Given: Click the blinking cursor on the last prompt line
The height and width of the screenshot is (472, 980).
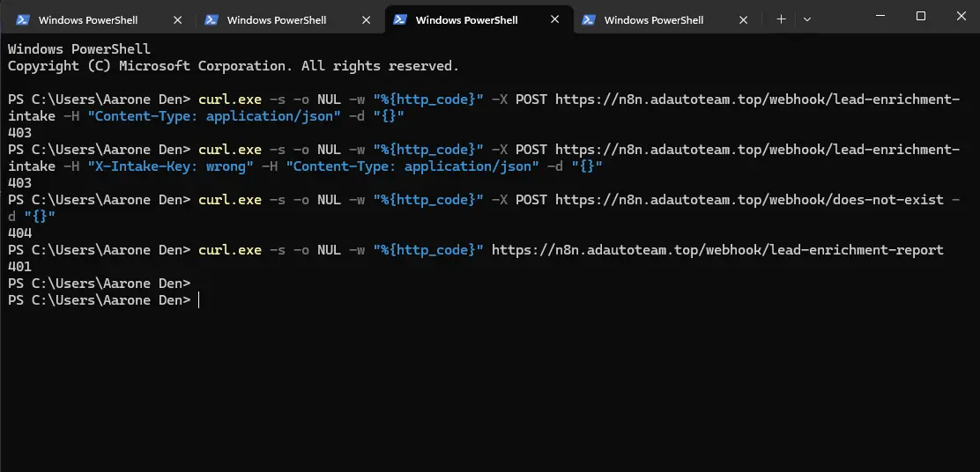Looking at the screenshot, I should [x=199, y=300].
